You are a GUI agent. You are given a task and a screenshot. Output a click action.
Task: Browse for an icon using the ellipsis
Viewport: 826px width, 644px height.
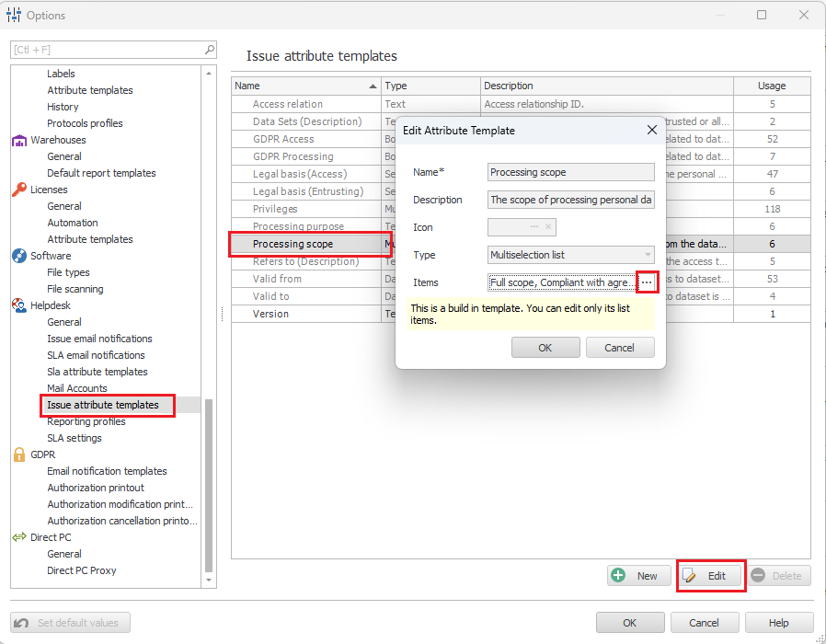[x=533, y=227]
